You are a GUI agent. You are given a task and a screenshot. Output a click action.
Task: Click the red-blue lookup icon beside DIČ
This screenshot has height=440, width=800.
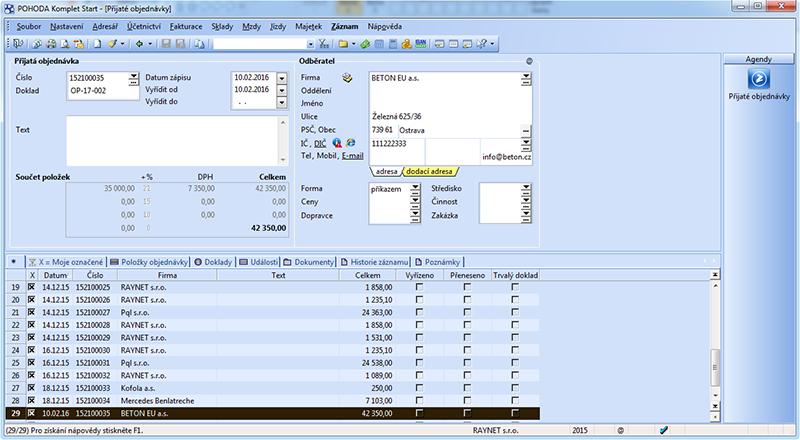click(337, 143)
